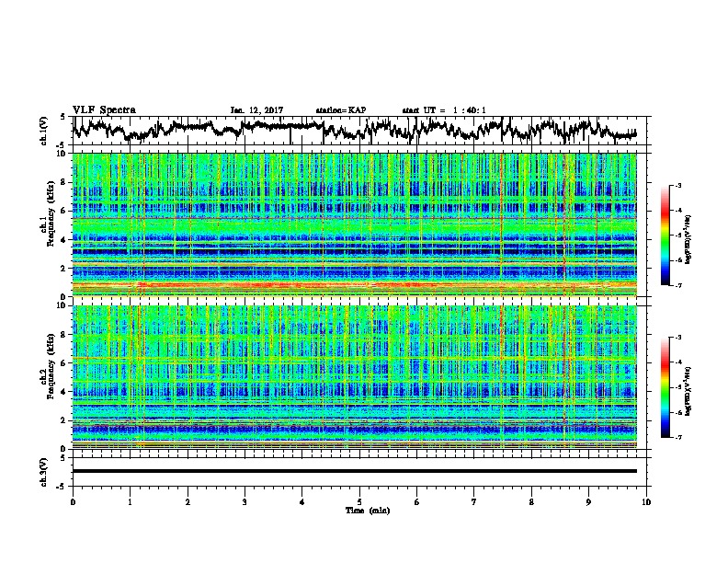
Task: Click the '10' tick on the time axis
Action: 646,502
